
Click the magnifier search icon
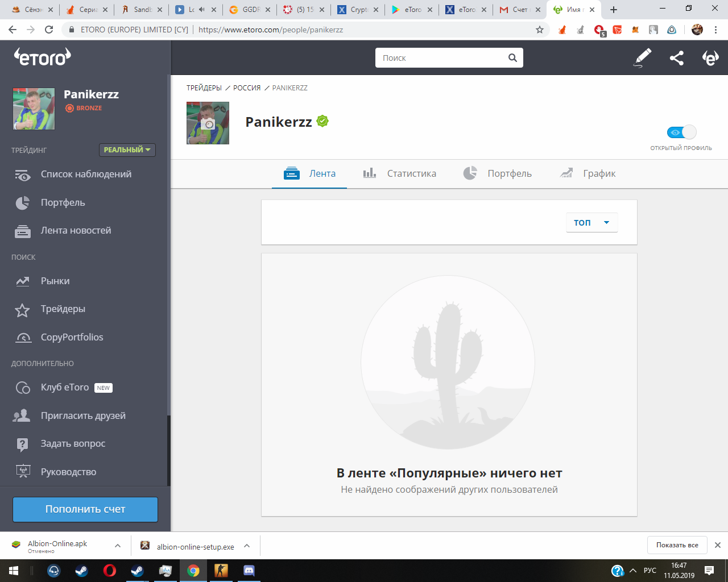tap(512, 57)
